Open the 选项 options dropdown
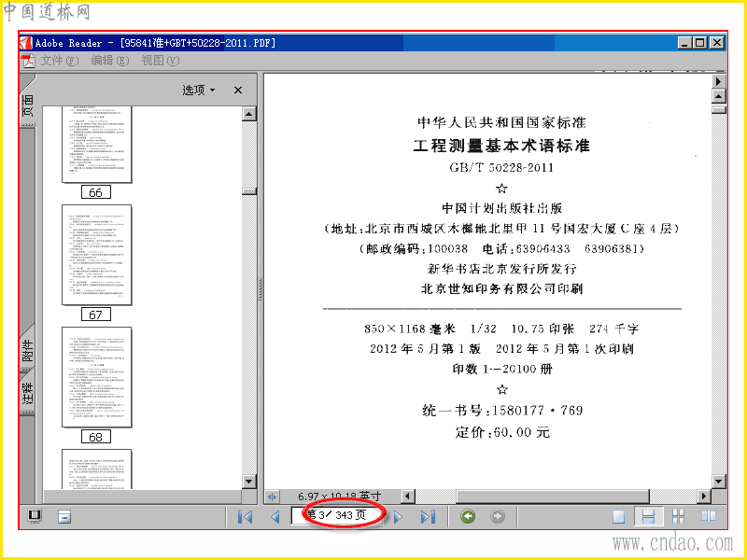This screenshot has width=747, height=560. click(198, 90)
